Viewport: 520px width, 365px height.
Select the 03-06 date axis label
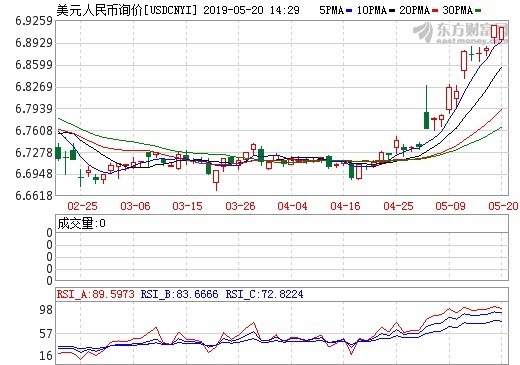(135, 206)
